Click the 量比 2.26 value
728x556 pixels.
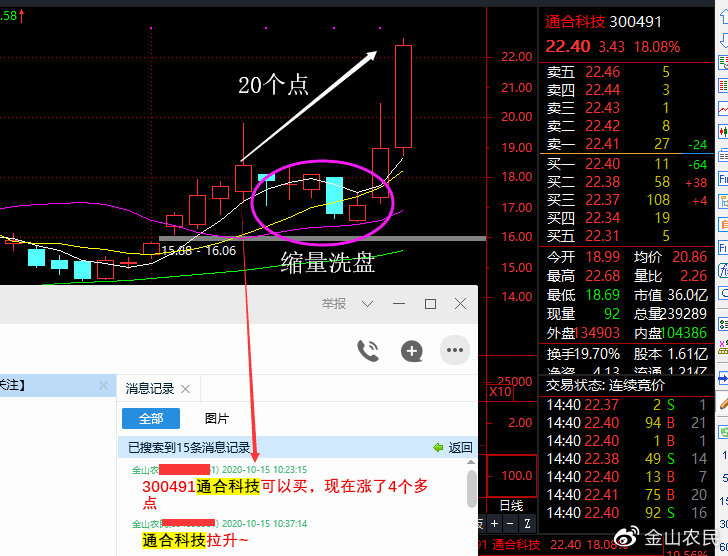click(x=694, y=276)
